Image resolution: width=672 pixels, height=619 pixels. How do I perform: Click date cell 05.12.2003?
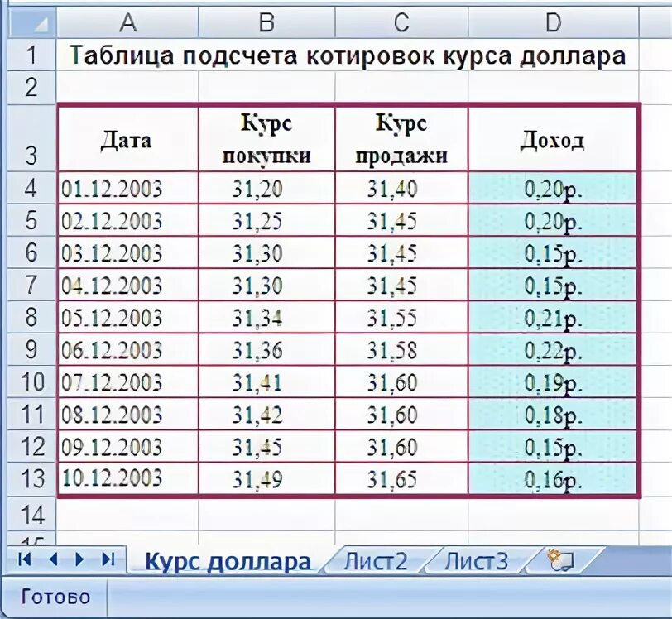pos(127,317)
